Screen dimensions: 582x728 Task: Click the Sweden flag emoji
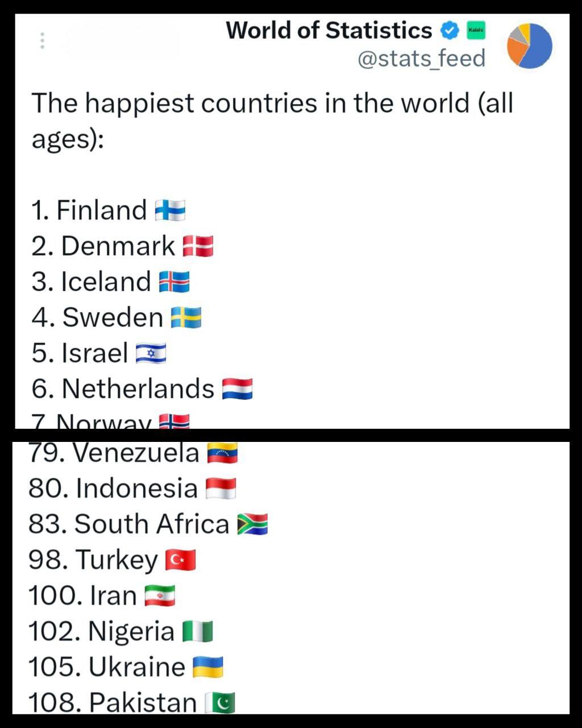click(x=186, y=318)
